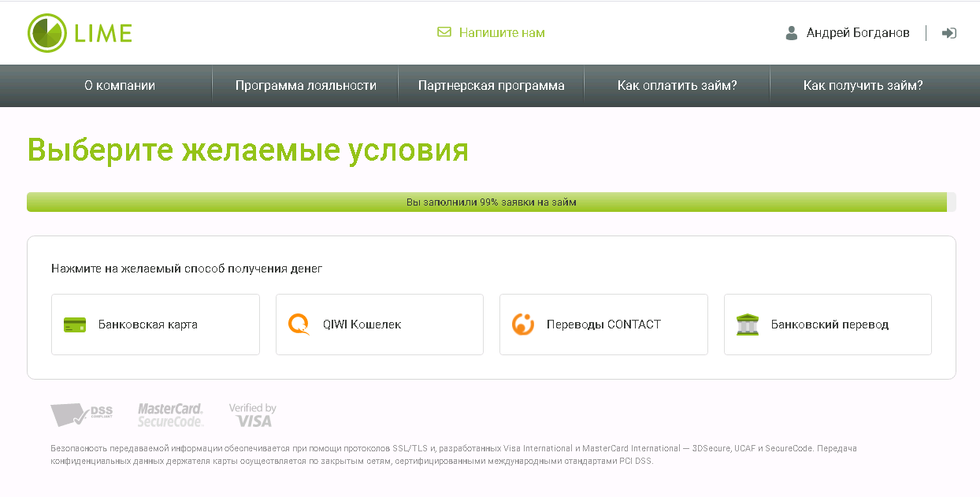Click the Verified by VISA logo
This screenshot has width=980, height=497.
pyautogui.click(x=253, y=415)
